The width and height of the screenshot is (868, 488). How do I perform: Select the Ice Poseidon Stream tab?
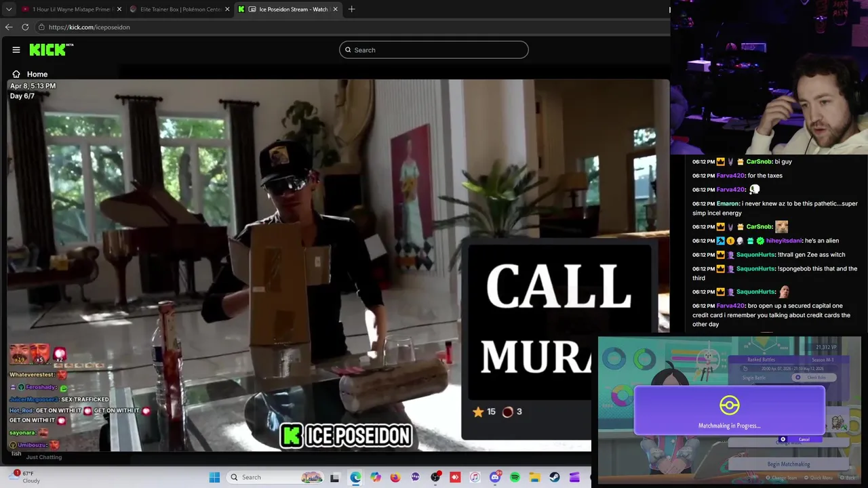click(x=288, y=9)
